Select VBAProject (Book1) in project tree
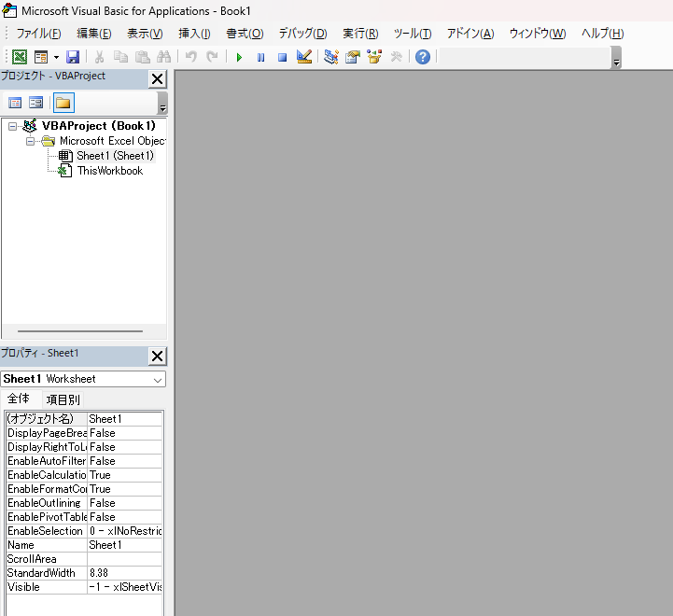Image resolution: width=673 pixels, height=616 pixels. point(98,126)
